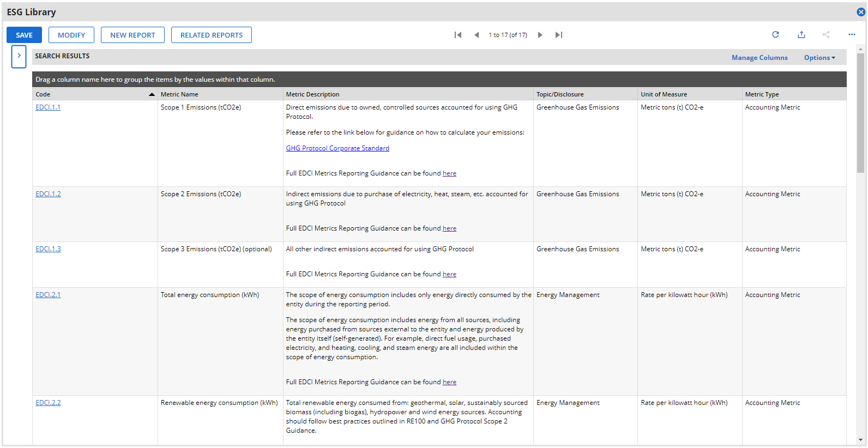Expand the left side panel chevron
Screen dimensions: 868x448
[x=19, y=56]
